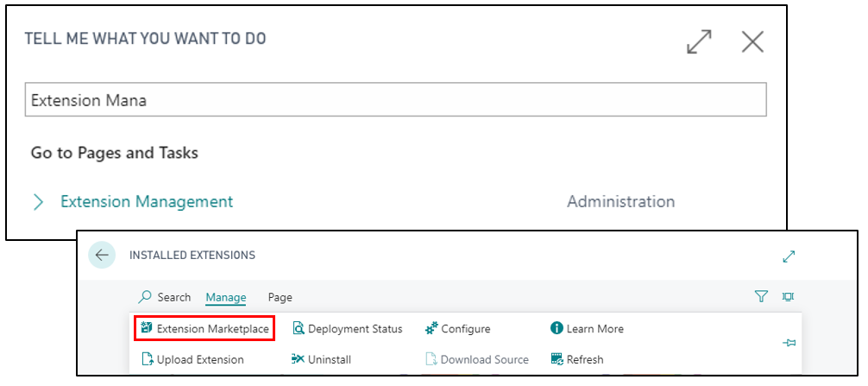
Task: Select the Download Source action
Action: [x=476, y=359]
